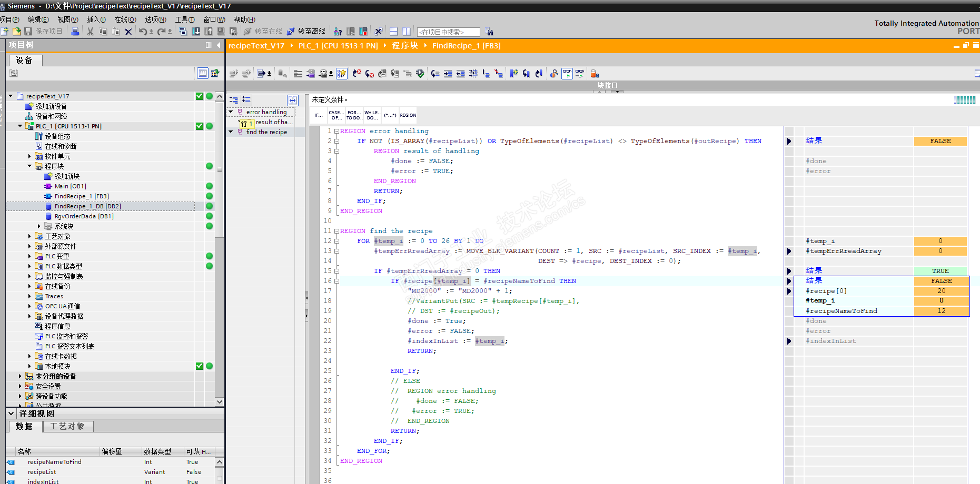This screenshot has height=484, width=980.
Task: Expand the 工艺对象 tree node
Action: click(30, 236)
